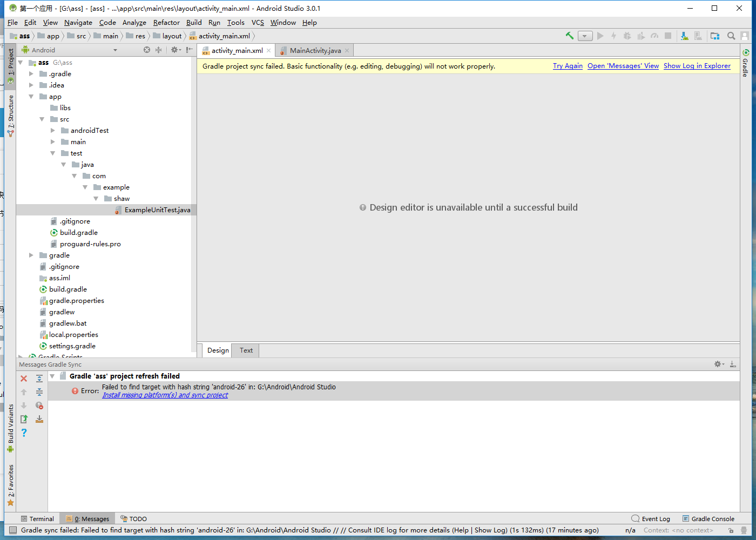Click Show Log in Explorer link
The height and width of the screenshot is (540, 756).
pyautogui.click(x=697, y=66)
